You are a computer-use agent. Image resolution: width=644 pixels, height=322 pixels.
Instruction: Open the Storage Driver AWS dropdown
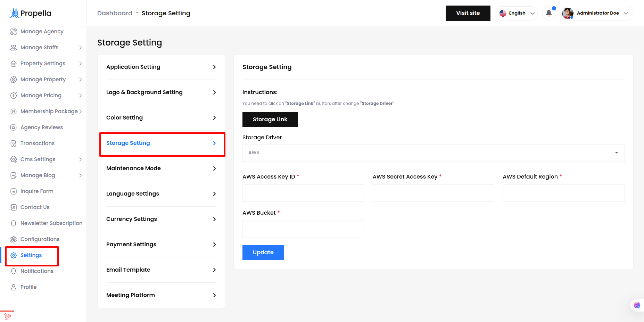433,153
